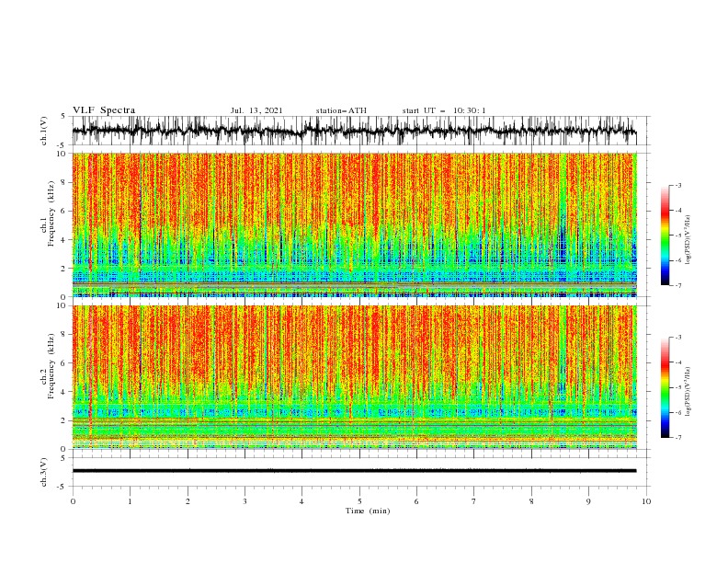728x563 pixels.
Task: Click the "Time (min)" axis title
Action: 368,511
